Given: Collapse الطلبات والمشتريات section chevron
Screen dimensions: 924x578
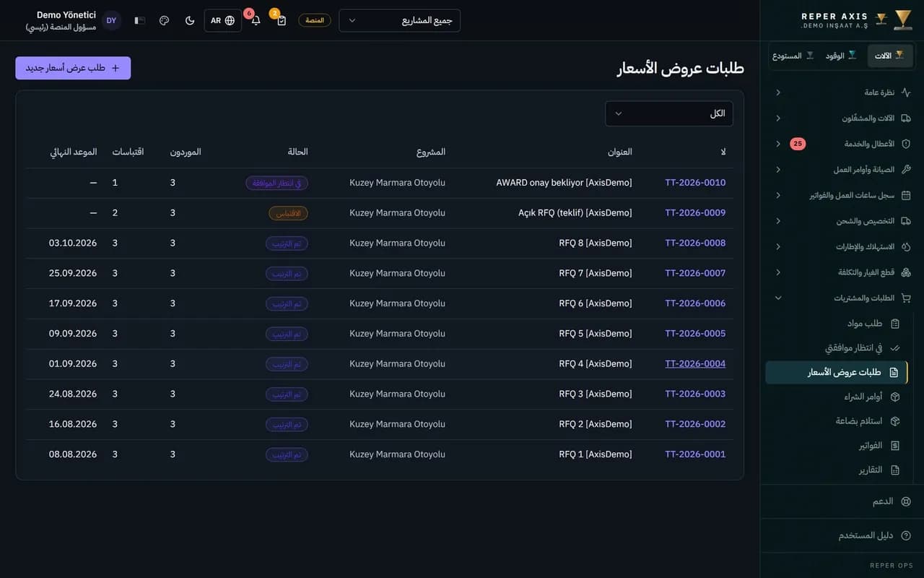Looking at the screenshot, I should [x=778, y=298].
